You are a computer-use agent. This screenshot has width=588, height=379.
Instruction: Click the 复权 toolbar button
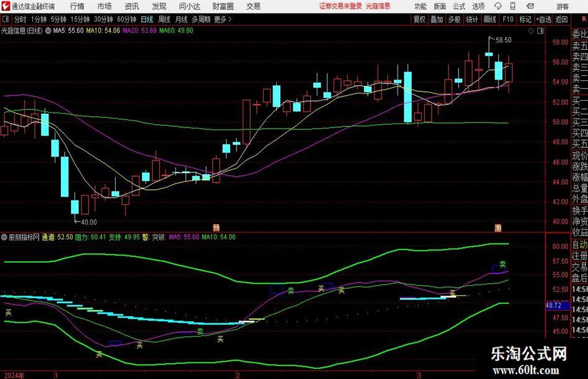[x=419, y=19]
